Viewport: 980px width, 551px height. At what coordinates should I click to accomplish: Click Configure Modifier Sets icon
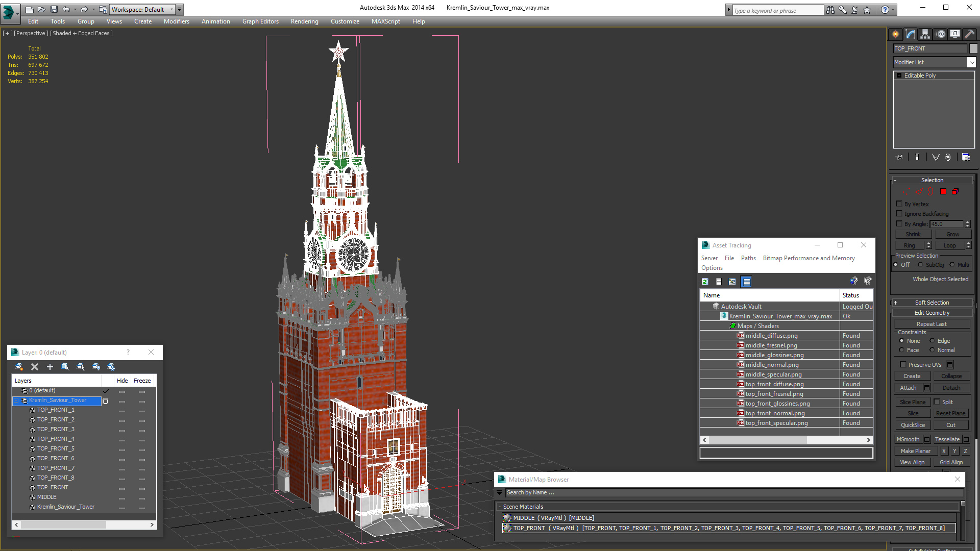point(966,157)
